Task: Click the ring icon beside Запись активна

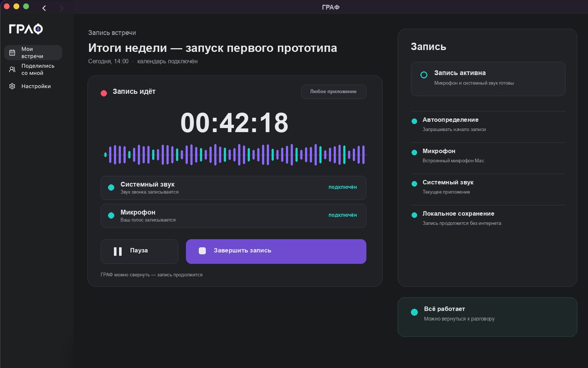Action: coord(424,75)
